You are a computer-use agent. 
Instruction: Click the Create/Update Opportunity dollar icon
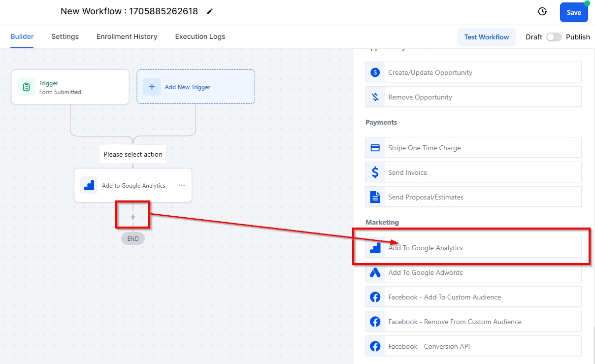click(x=375, y=72)
